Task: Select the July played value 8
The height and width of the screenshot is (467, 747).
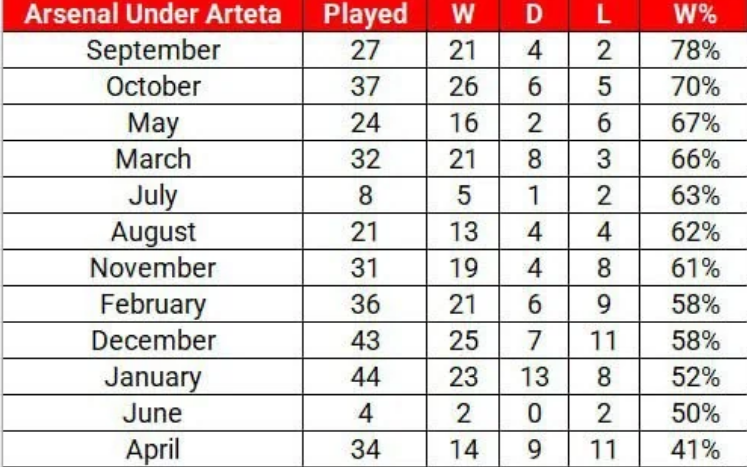Action: (x=365, y=195)
